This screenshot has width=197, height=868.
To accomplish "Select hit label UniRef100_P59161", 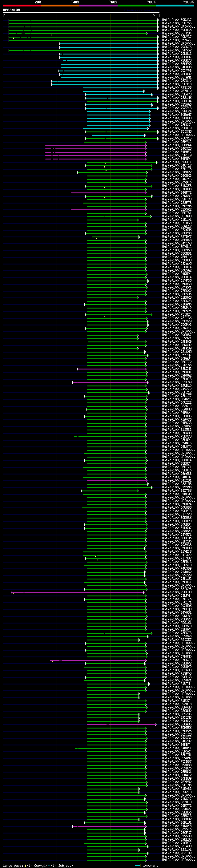I will (x=177, y=623).
